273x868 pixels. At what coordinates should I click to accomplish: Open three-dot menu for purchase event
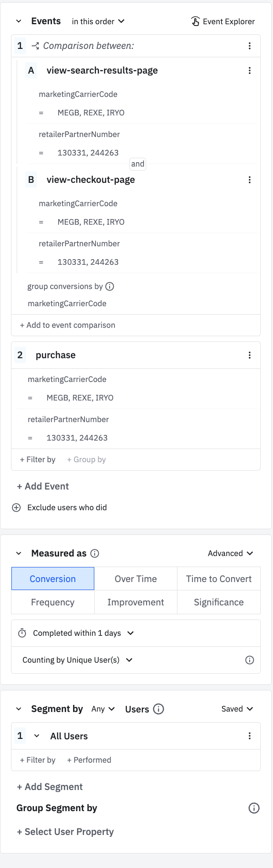click(x=250, y=355)
